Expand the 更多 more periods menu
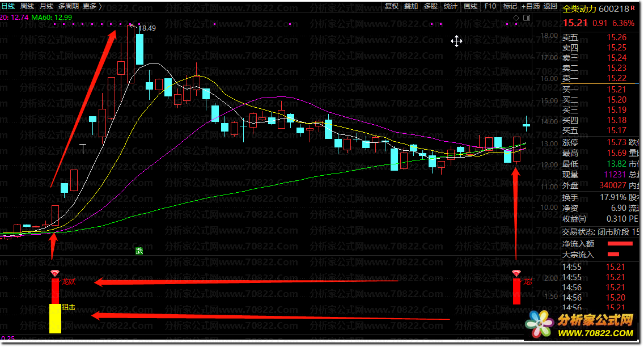 [92, 6]
